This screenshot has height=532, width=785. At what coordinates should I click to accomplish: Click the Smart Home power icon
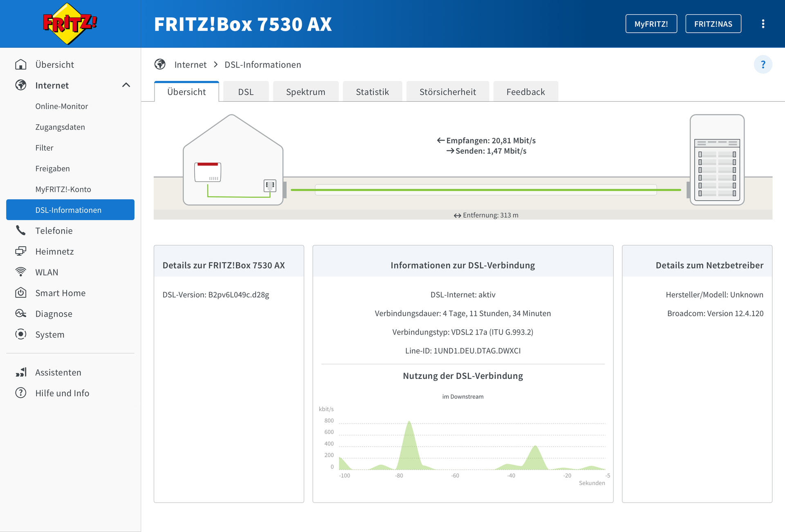click(x=21, y=293)
